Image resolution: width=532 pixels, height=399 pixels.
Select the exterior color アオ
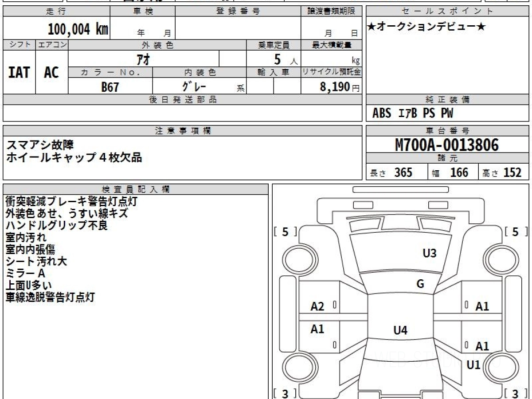[143, 59]
